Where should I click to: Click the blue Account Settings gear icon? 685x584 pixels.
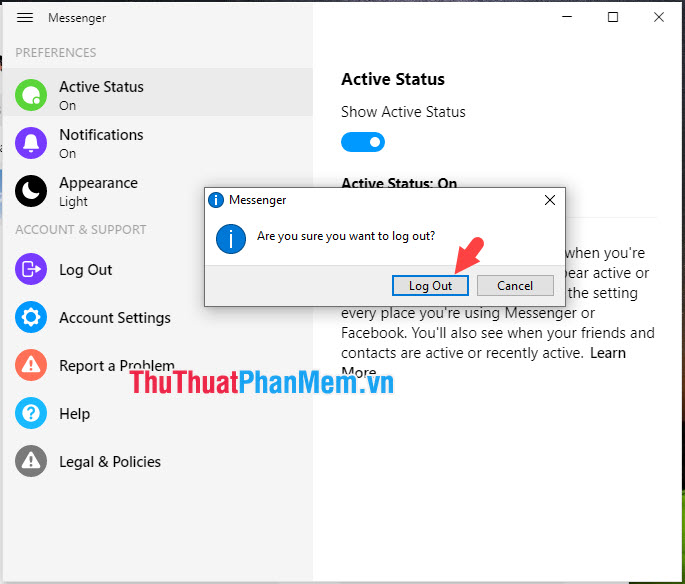[31, 317]
